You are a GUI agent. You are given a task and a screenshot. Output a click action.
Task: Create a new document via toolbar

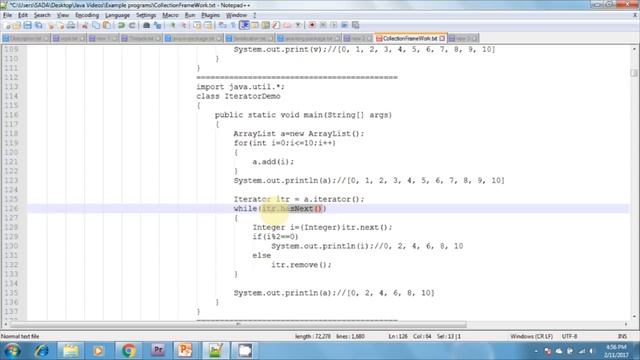7,25
